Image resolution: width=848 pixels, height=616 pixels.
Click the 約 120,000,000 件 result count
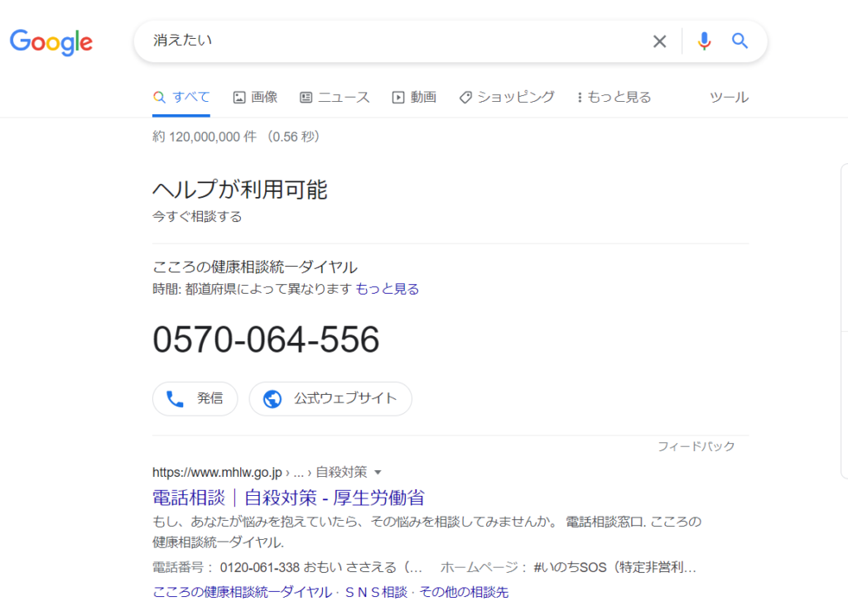205,137
